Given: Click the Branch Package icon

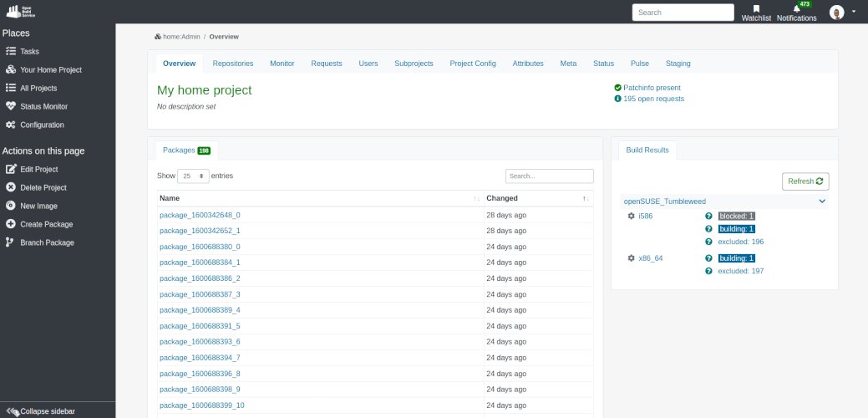Looking at the screenshot, I should point(10,242).
